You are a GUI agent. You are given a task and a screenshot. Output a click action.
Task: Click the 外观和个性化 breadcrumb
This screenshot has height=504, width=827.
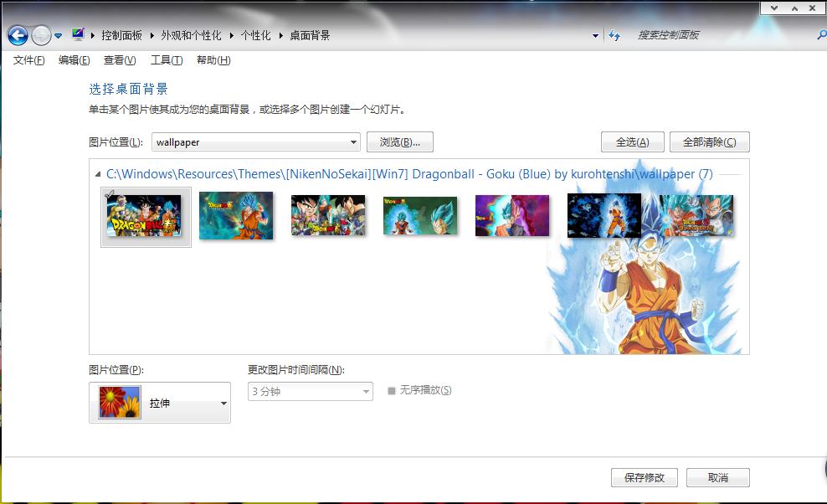click(191, 35)
